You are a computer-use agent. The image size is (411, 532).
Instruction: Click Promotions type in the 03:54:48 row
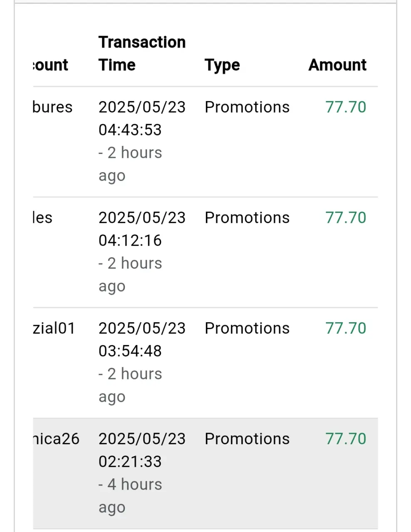247,328
